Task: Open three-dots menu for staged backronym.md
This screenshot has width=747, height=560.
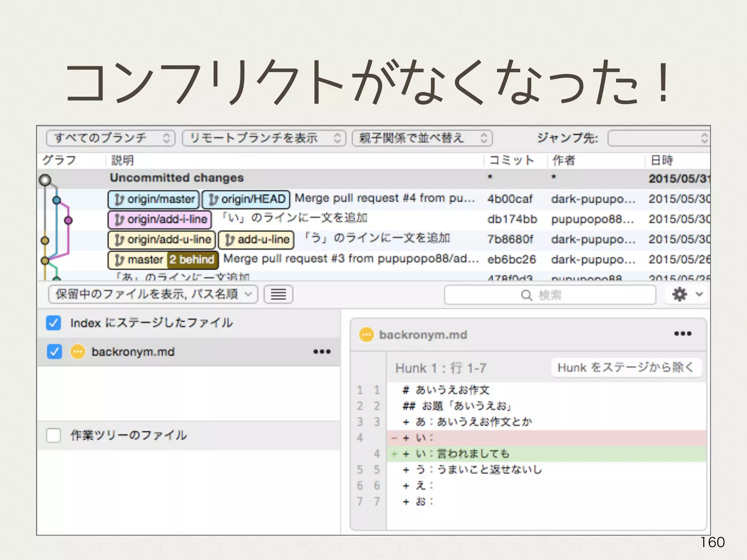Action: click(x=322, y=352)
